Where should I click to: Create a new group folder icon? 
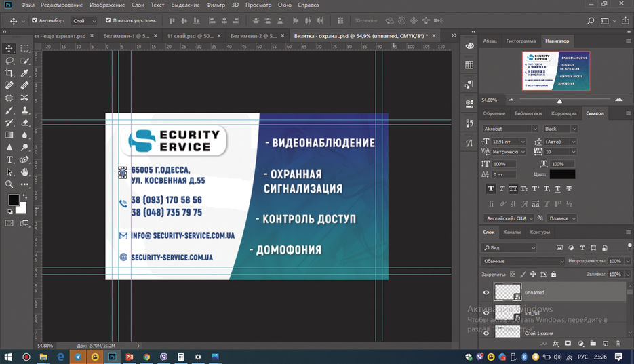click(x=593, y=344)
